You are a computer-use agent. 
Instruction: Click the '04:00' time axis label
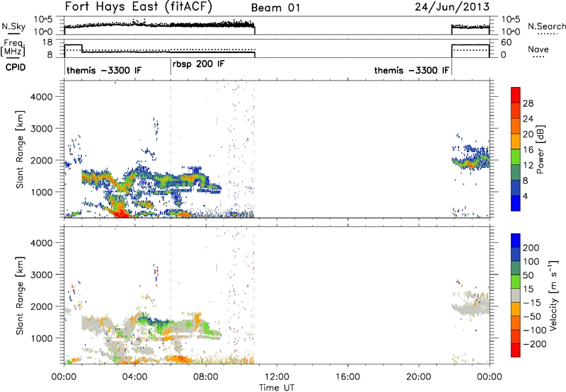point(134,377)
